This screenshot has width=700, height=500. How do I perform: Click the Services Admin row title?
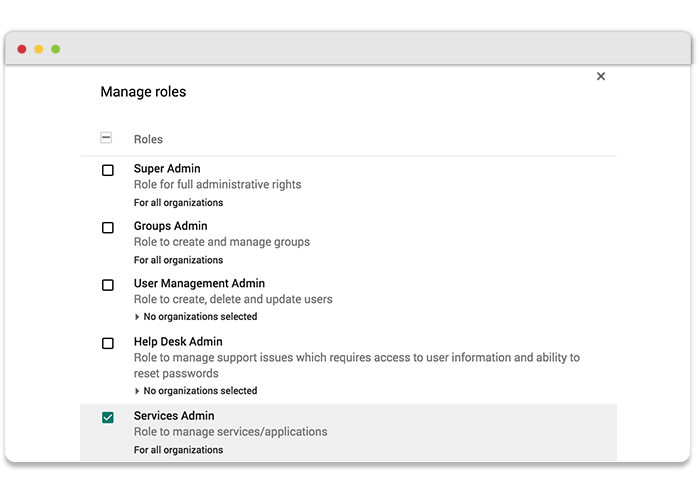click(x=174, y=416)
